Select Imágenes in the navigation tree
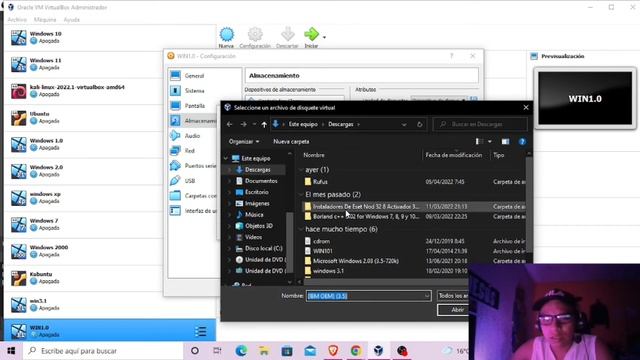Screen dimensions: 640x360 click(x=257, y=203)
